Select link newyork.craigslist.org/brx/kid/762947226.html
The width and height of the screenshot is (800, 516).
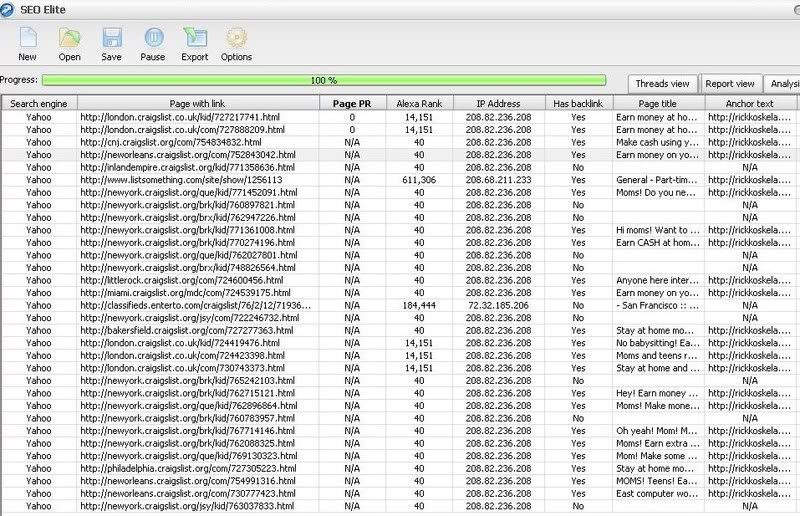click(188, 217)
